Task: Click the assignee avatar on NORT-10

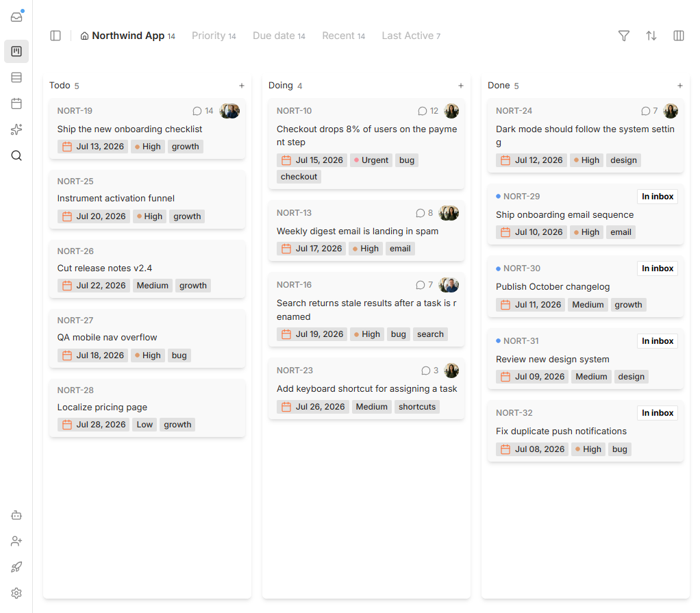Action: click(451, 111)
